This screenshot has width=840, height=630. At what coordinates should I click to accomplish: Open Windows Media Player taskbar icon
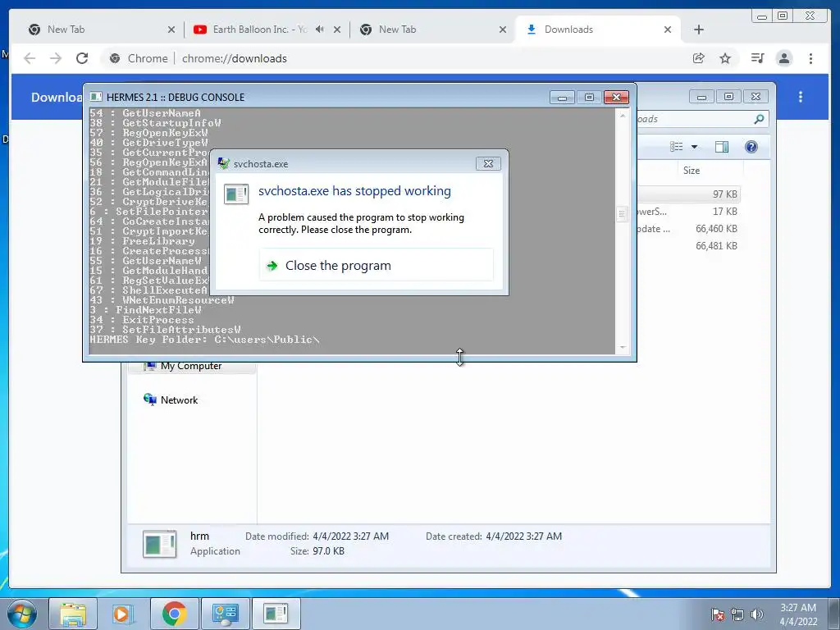pos(123,614)
